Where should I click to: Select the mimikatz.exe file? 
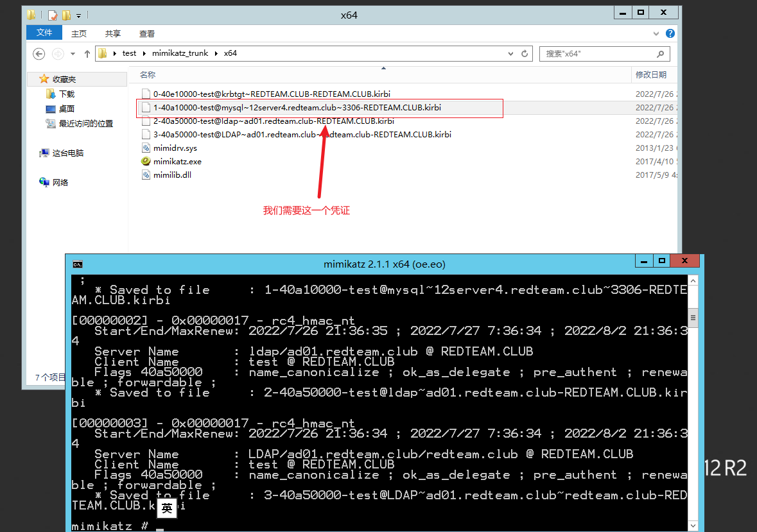tap(177, 162)
